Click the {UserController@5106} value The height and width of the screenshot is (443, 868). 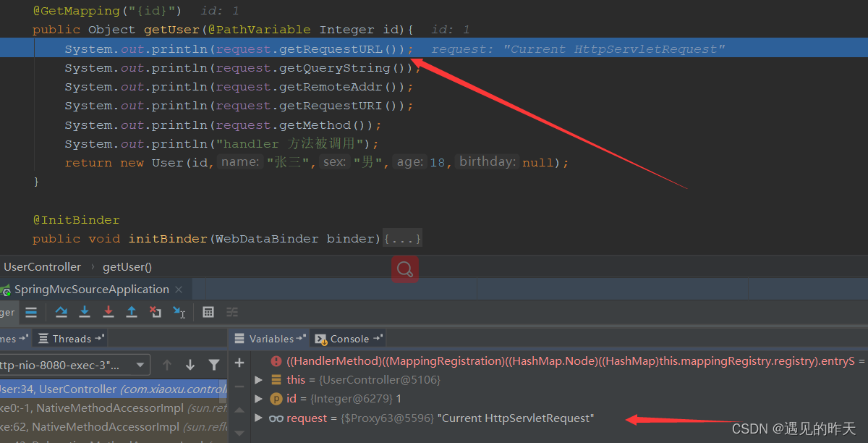380,379
